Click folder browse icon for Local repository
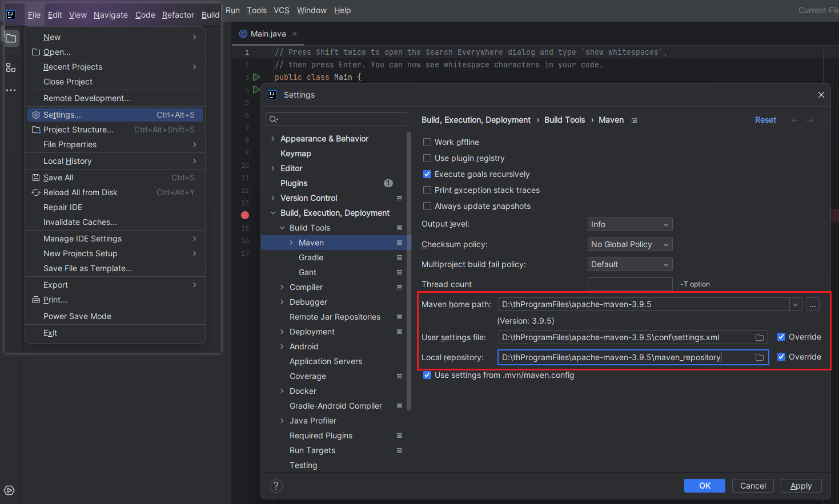 (x=760, y=357)
